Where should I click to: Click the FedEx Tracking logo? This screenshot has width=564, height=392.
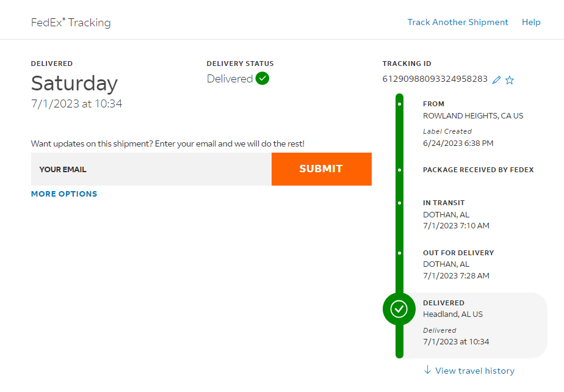click(x=71, y=23)
